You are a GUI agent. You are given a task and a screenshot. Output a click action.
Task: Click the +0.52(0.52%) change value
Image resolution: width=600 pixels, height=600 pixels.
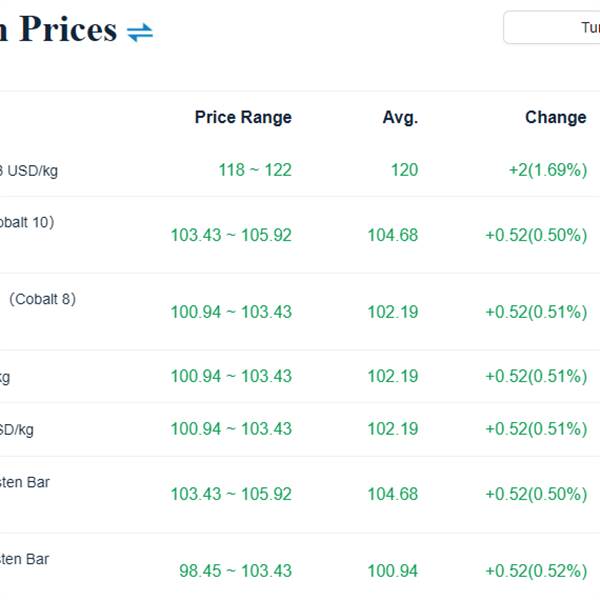536,571
